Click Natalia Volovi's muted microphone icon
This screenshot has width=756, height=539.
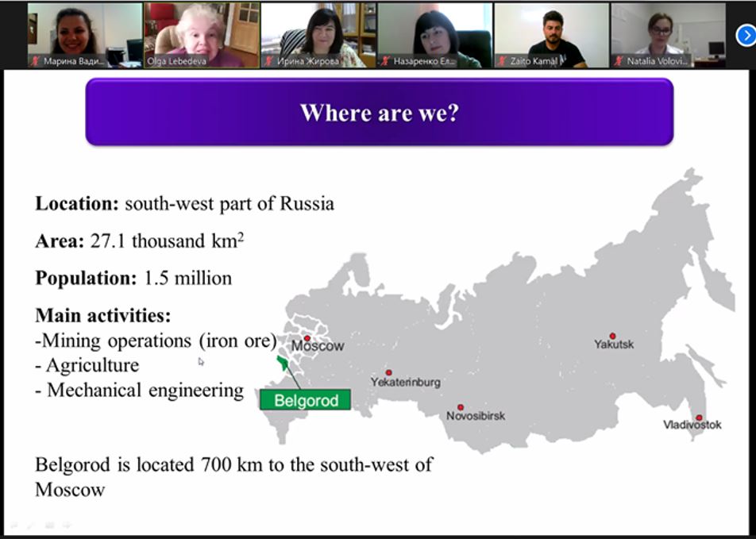click(x=619, y=60)
